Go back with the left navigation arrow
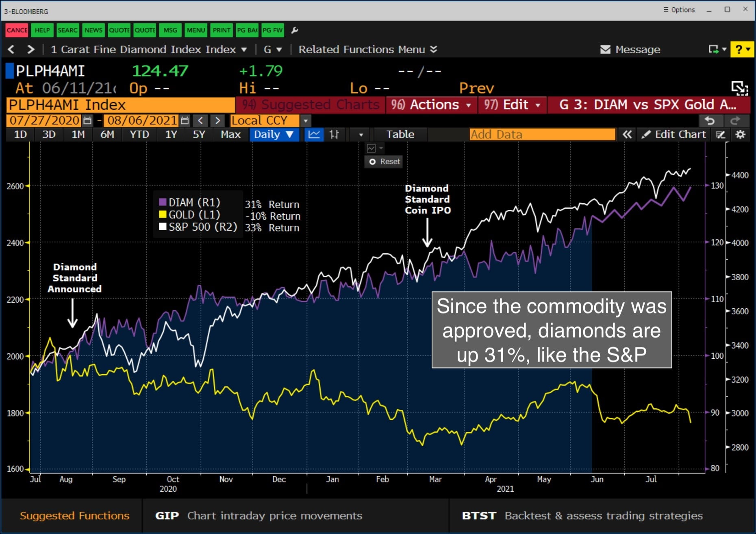756x534 pixels. [11, 49]
